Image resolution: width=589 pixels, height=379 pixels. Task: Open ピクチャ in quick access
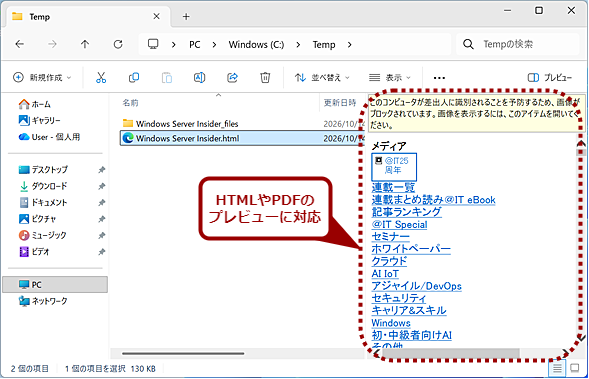[38, 219]
